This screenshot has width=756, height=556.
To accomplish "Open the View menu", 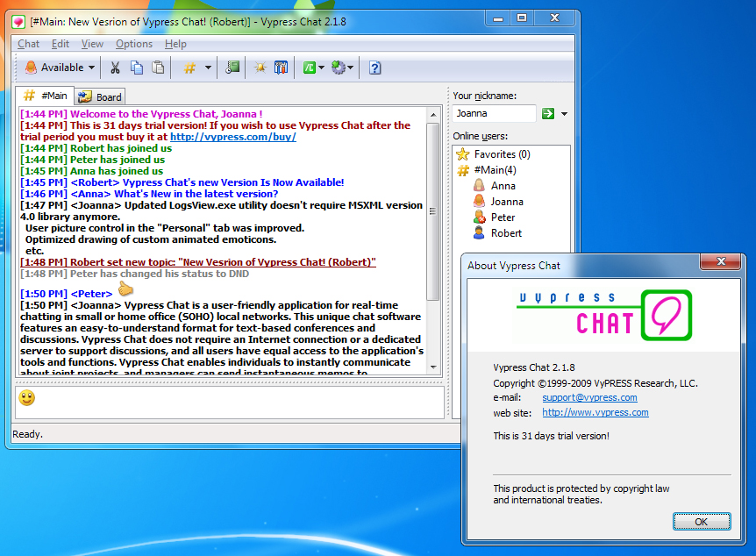I will 92,44.
